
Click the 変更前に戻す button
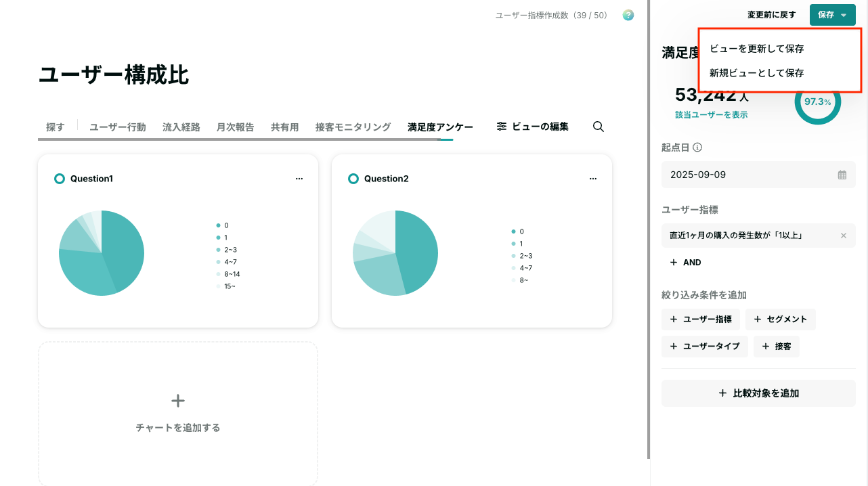tap(772, 15)
